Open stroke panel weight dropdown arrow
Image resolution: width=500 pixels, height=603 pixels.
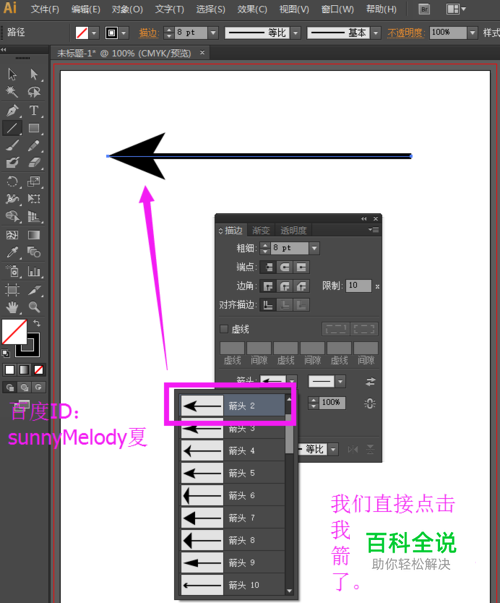[314, 248]
